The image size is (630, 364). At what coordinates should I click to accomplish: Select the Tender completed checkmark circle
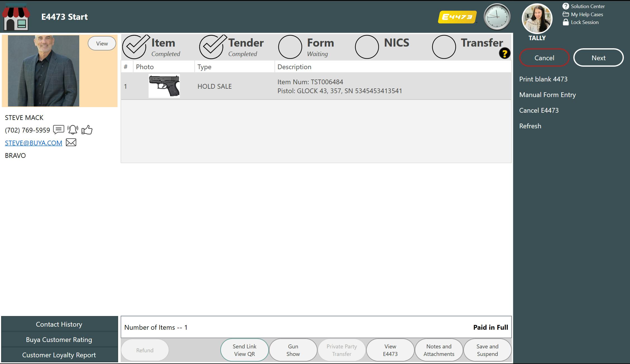tap(211, 47)
